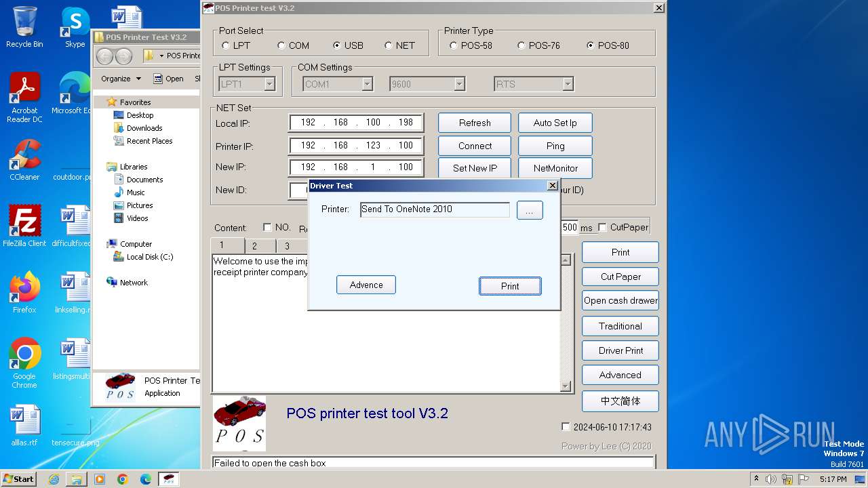Screen dimensions: 868x488
Task: Click the Start button
Action: click(x=19, y=479)
